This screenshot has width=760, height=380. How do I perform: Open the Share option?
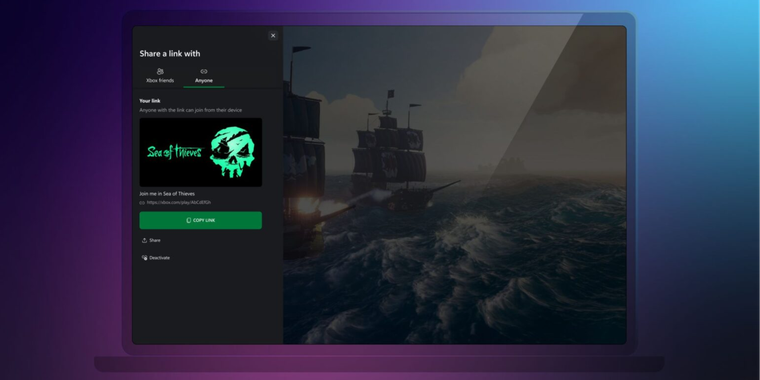tap(151, 240)
